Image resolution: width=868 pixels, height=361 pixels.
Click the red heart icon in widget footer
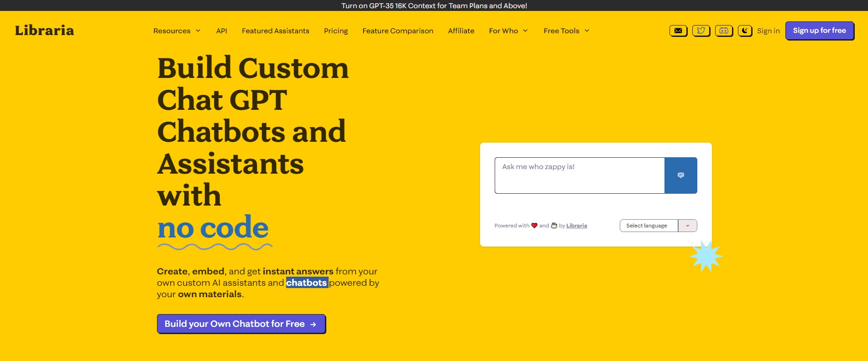tap(534, 226)
